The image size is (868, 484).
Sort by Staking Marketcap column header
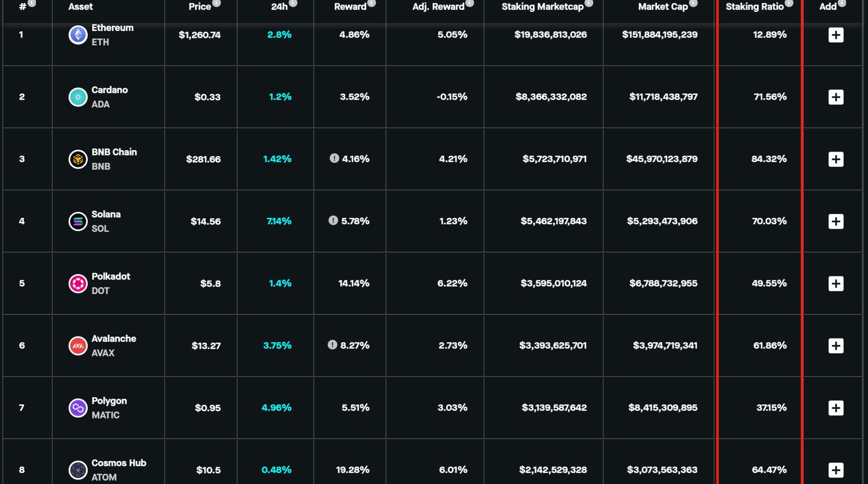click(x=542, y=7)
